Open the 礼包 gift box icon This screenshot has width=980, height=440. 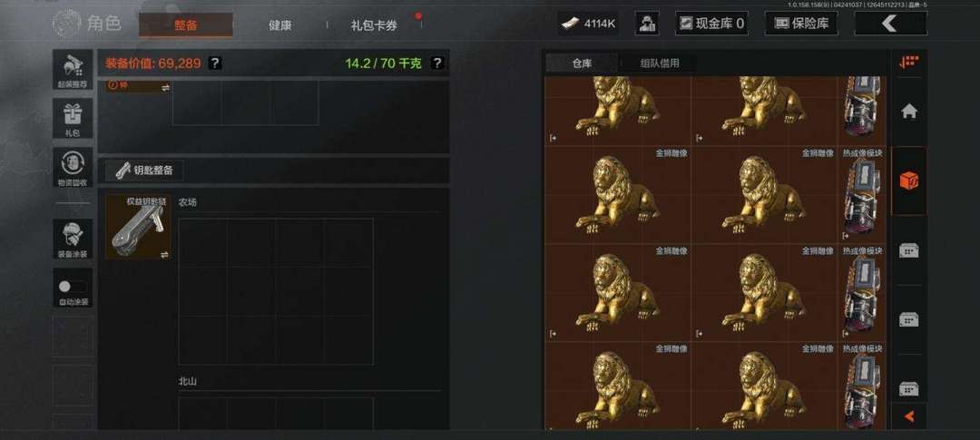(x=73, y=118)
